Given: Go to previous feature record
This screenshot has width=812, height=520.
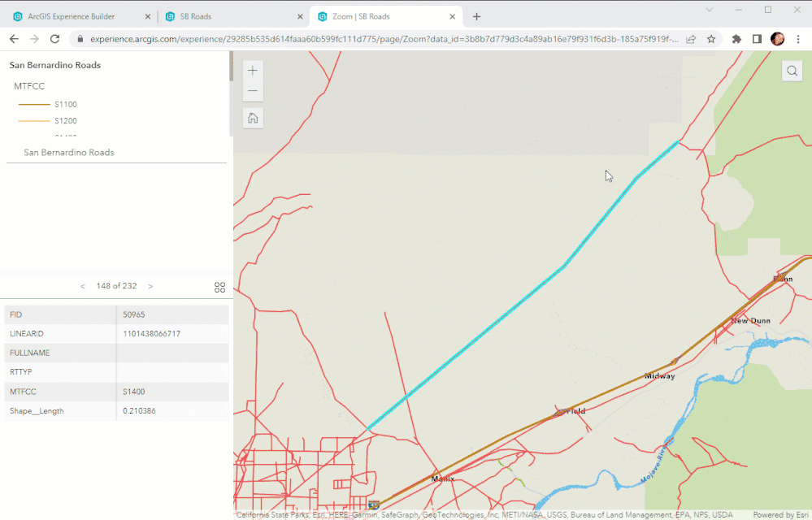Looking at the screenshot, I should [82, 286].
